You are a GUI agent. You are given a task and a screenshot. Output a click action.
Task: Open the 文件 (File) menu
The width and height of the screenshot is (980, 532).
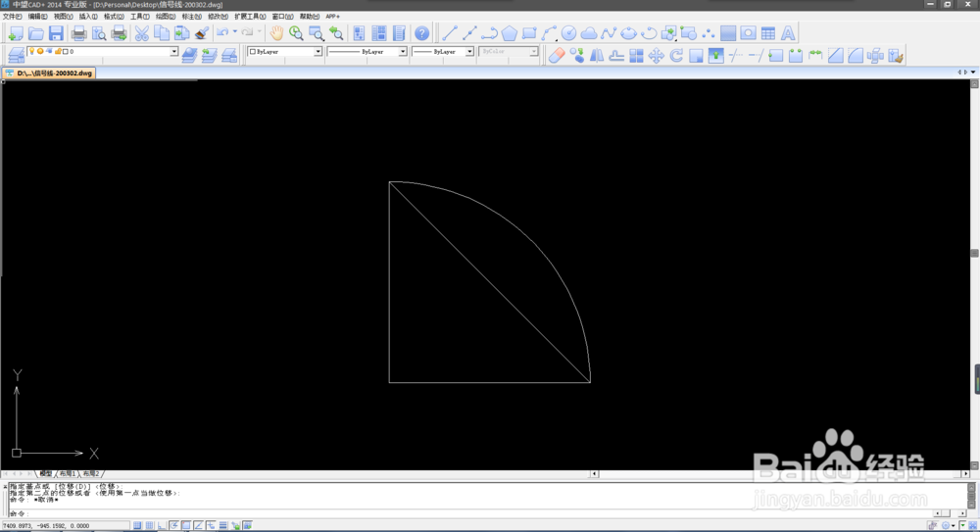[12, 17]
